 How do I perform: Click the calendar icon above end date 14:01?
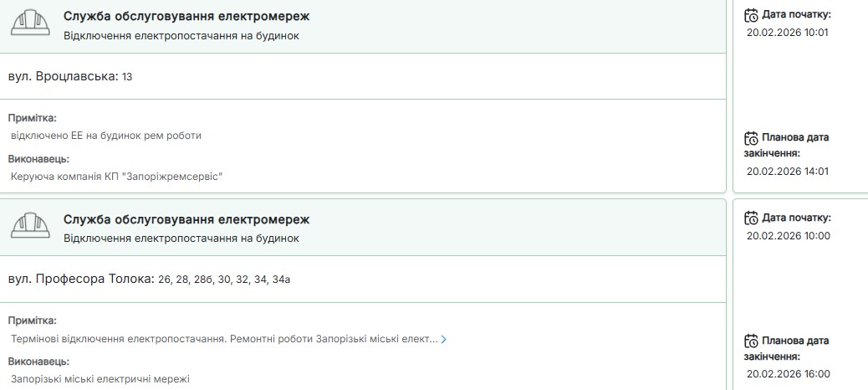click(x=751, y=138)
